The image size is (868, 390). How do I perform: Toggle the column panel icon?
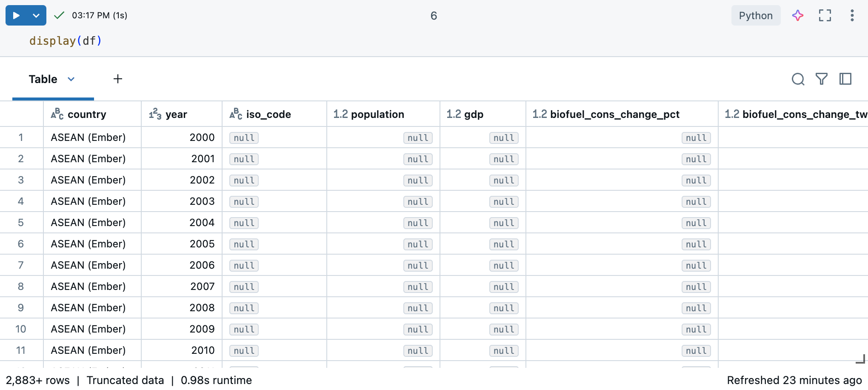tap(845, 79)
